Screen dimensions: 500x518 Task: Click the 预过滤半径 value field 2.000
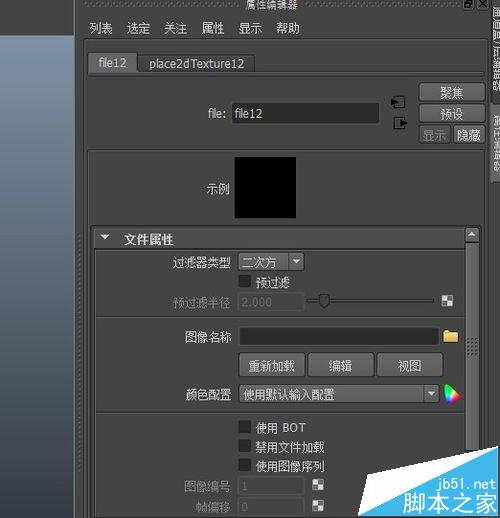pyautogui.click(x=271, y=302)
